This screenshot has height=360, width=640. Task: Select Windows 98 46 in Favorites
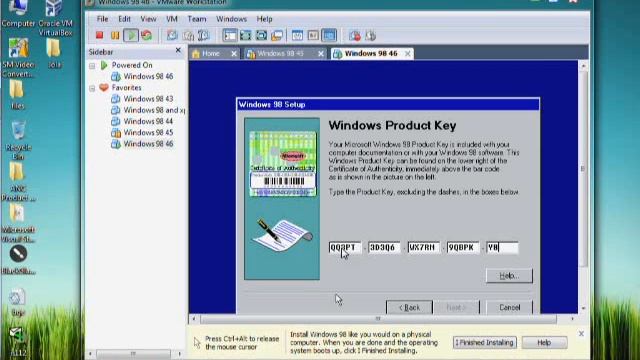(148, 144)
